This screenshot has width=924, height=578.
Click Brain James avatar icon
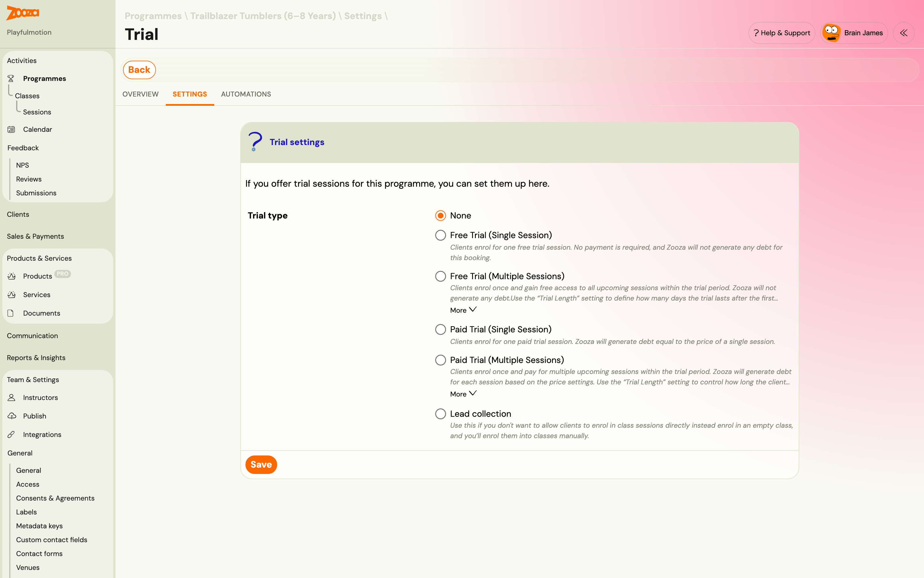[831, 33]
